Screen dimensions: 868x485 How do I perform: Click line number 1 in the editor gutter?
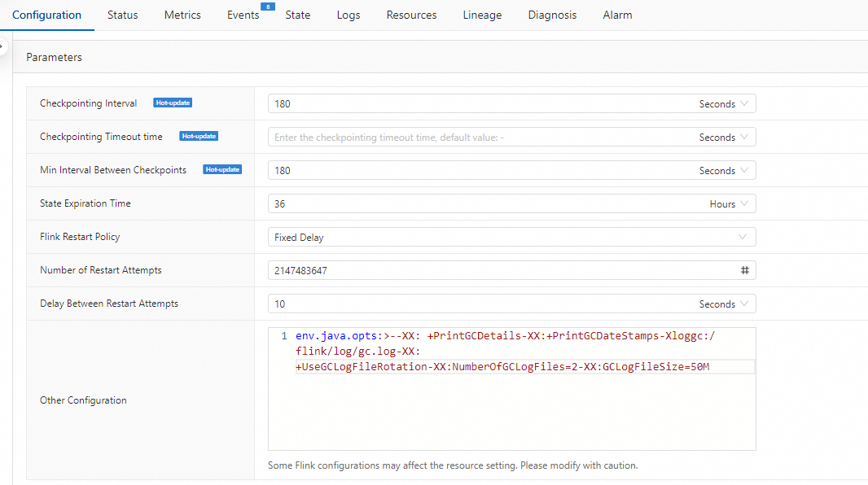click(x=283, y=336)
